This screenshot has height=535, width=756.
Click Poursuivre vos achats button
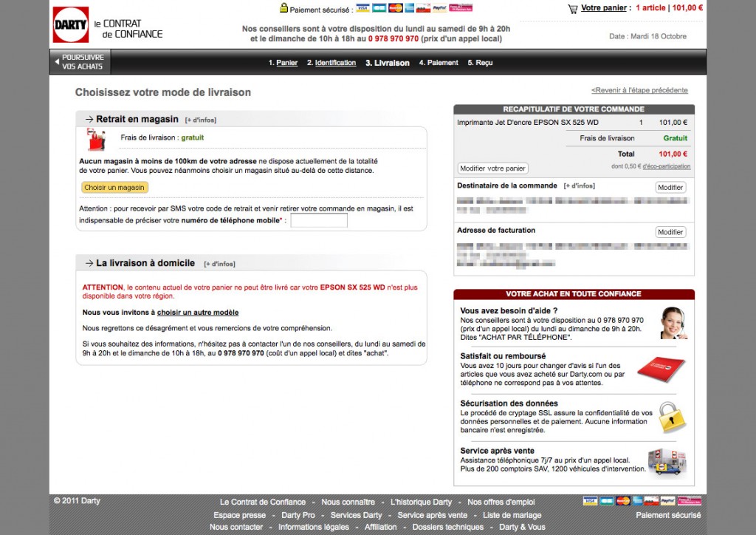pyautogui.click(x=80, y=62)
